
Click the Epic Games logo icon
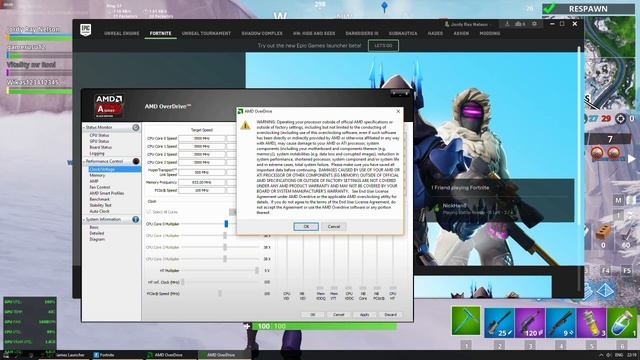click(x=86, y=30)
